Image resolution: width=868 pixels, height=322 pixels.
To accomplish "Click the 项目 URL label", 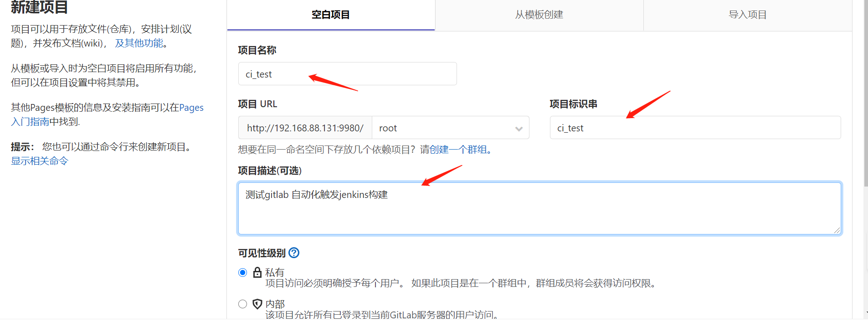I will [x=257, y=104].
